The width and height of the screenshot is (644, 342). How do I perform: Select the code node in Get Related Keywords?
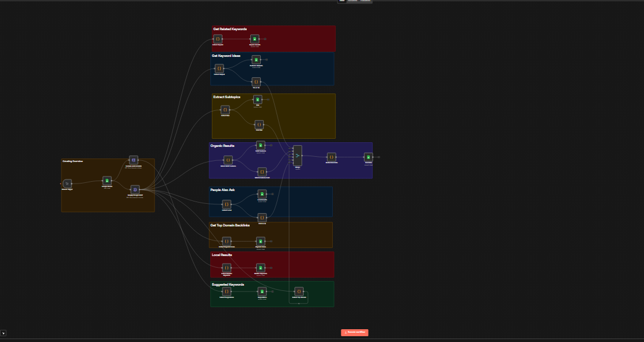point(218,39)
